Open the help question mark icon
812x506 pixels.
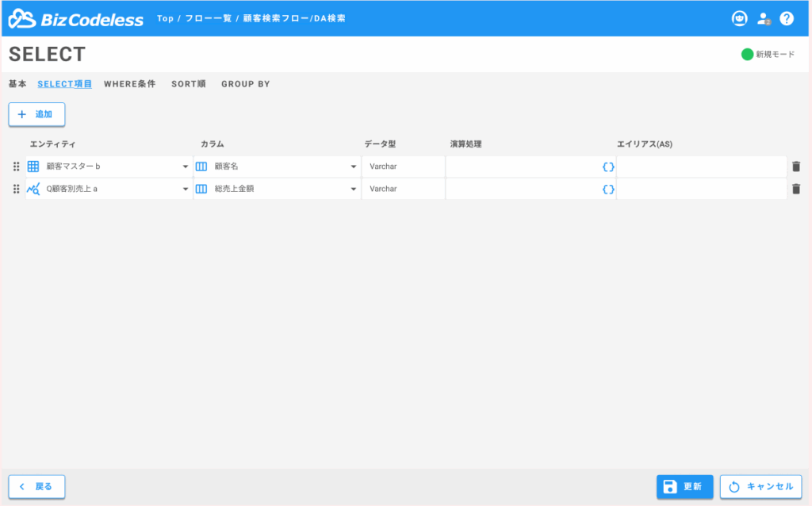pyautogui.click(x=787, y=19)
